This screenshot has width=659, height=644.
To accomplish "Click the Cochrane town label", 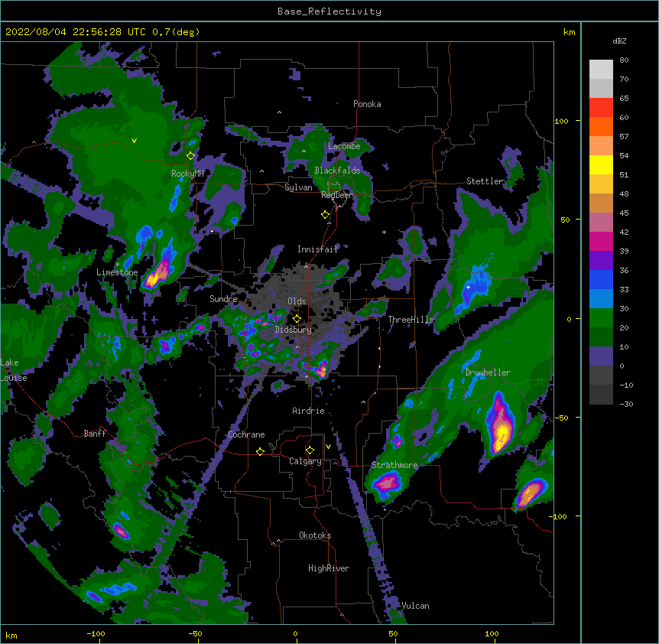I will (246, 434).
